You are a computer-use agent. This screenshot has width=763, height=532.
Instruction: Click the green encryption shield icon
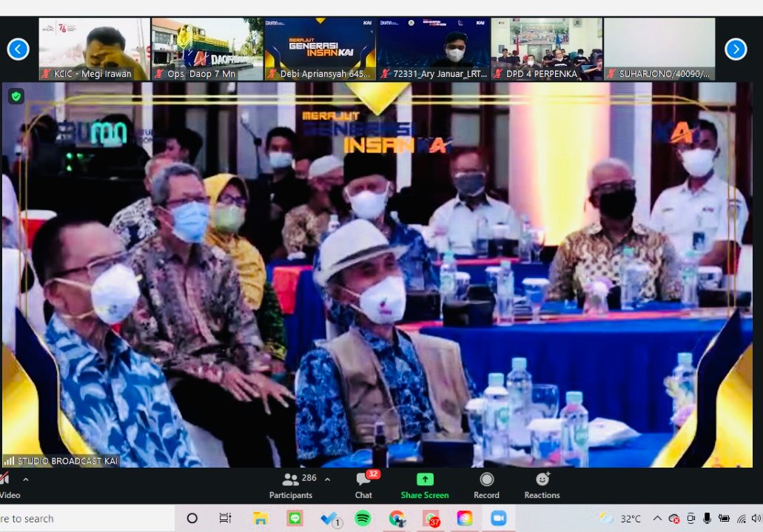16,96
